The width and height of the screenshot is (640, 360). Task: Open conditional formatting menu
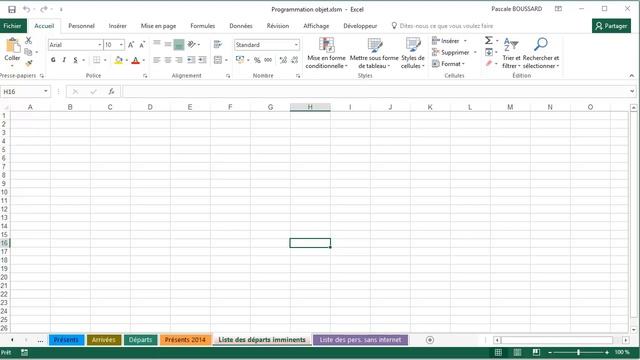pyautogui.click(x=326, y=53)
